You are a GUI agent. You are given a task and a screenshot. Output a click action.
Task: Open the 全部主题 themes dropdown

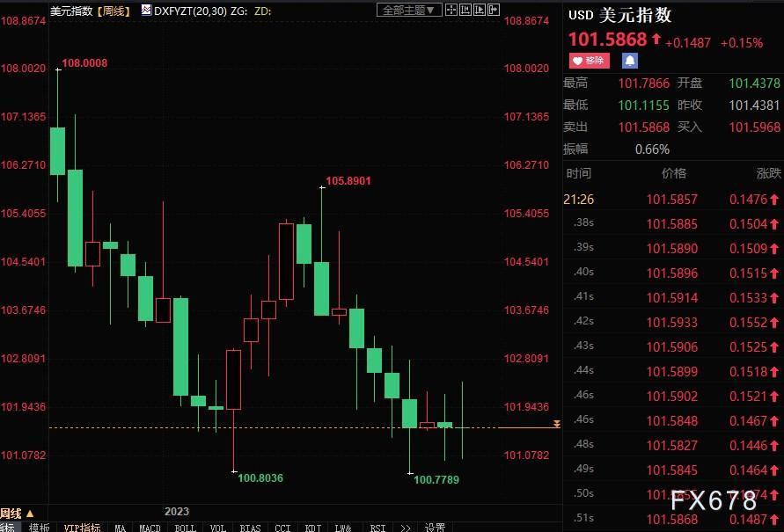coord(408,10)
